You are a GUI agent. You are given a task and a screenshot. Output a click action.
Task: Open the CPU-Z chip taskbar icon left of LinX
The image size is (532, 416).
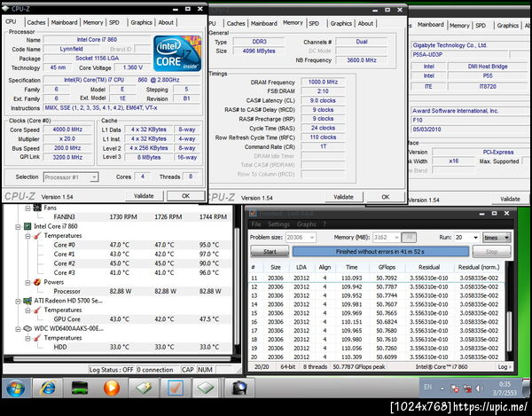pyautogui.click(x=144, y=388)
